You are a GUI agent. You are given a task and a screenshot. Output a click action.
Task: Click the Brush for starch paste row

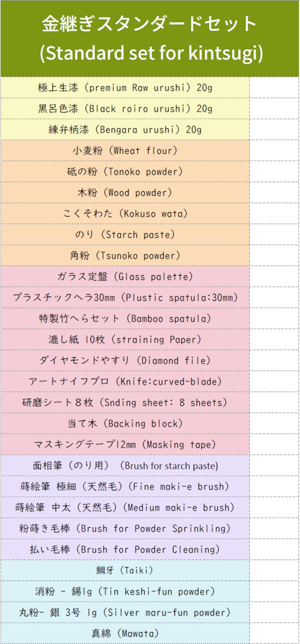(125, 465)
